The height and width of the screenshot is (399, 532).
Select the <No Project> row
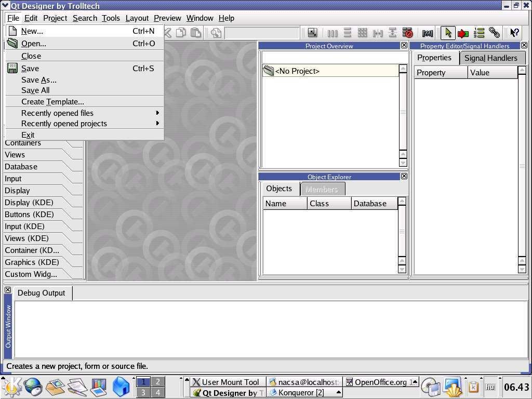pos(330,71)
